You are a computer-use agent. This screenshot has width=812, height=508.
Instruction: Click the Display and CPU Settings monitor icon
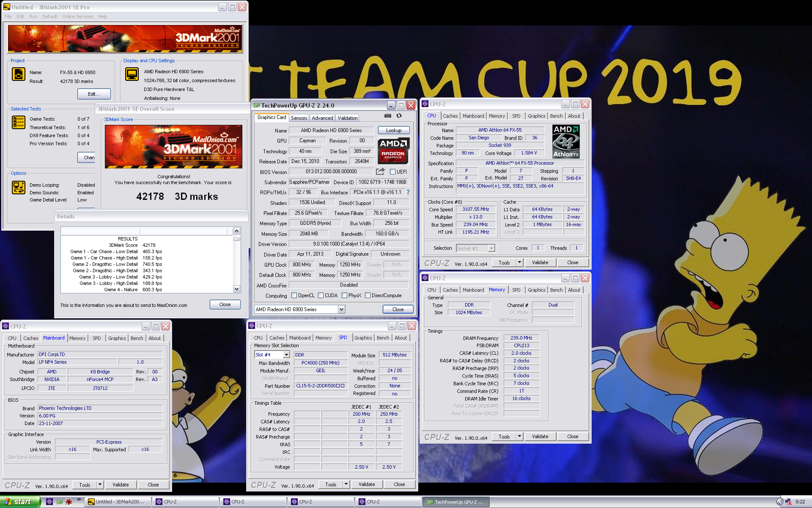[x=132, y=74]
